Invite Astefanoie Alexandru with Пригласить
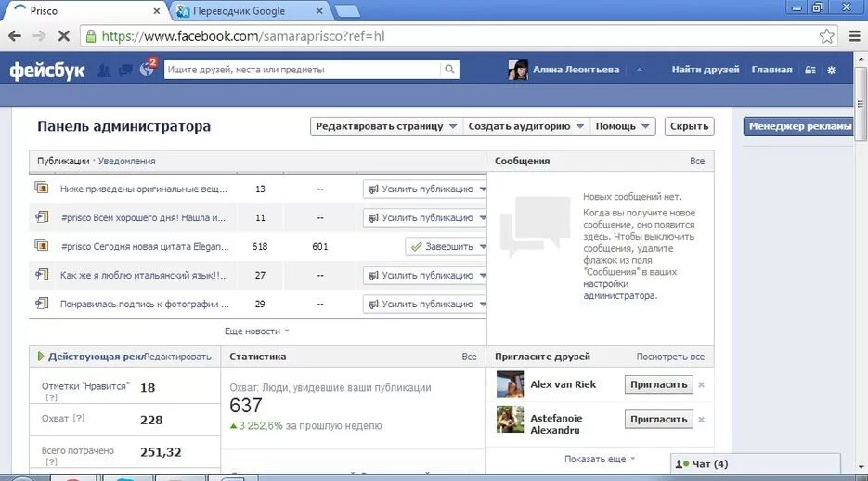This screenshot has width=868, height=481. [x=659, y=420]
